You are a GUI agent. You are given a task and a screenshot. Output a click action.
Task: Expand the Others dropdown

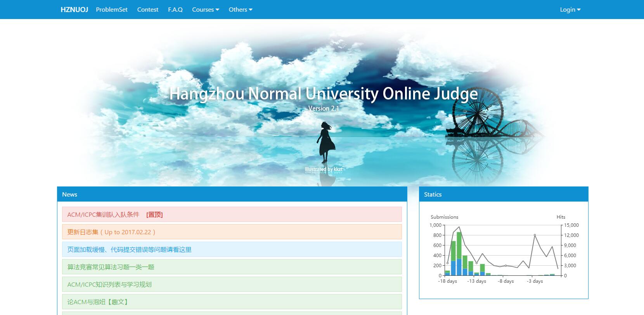pos(241,9)
